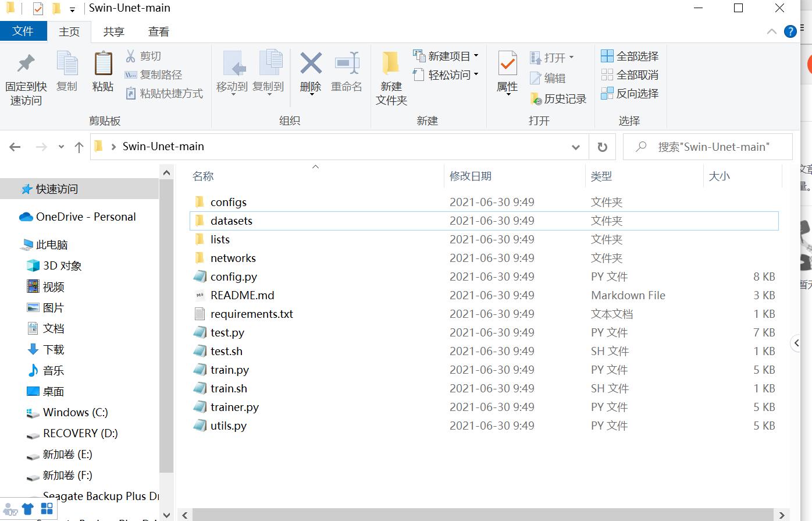Viewport: 812px width, 521px height.
Task: Create a new folder
Action: click(391, 79)
